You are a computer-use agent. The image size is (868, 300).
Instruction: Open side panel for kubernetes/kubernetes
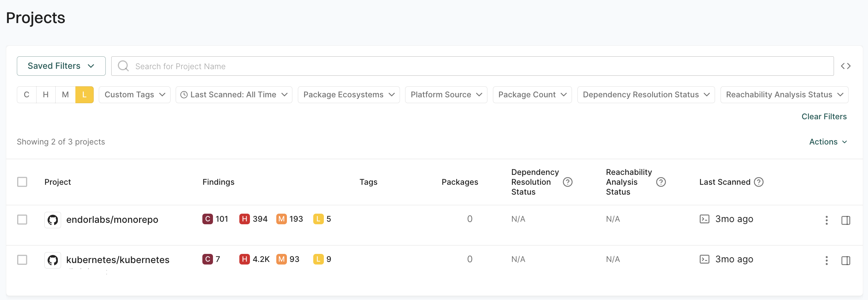[x=846, y=260]
